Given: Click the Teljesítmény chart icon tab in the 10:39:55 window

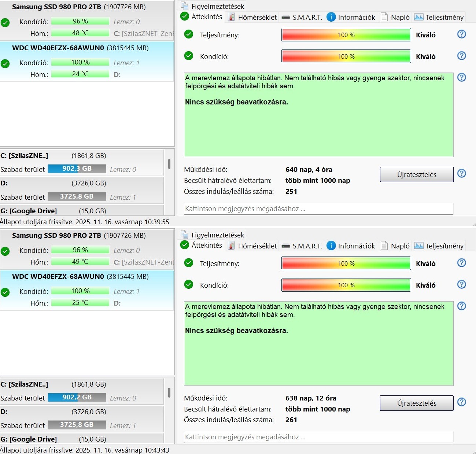Looking at the screenshot, I should [x=439, y=17].
